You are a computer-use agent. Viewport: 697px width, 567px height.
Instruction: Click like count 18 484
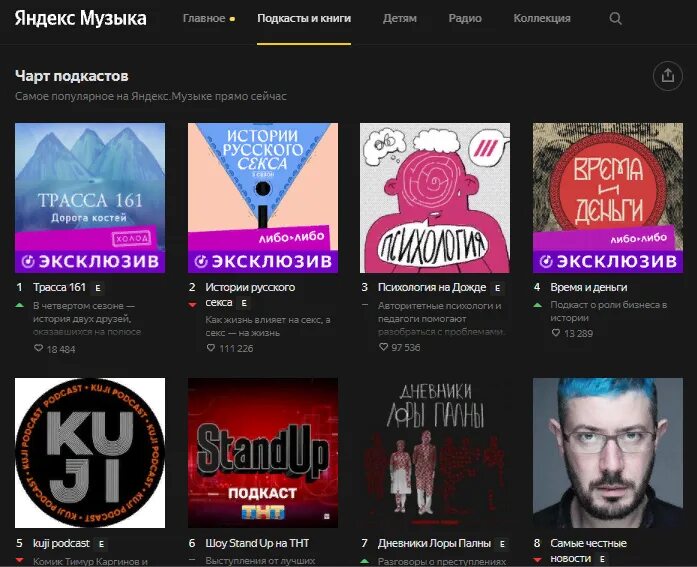[x=61, y=349]
